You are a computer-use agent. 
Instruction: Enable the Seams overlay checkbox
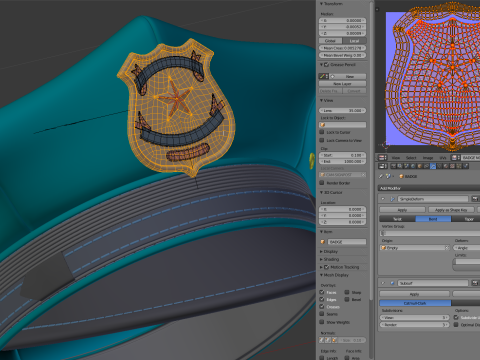click(x=322, y=314)
